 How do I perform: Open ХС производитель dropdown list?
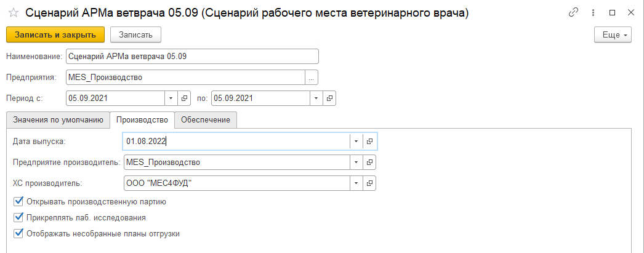pyautogui.click(x=356, y=183)
